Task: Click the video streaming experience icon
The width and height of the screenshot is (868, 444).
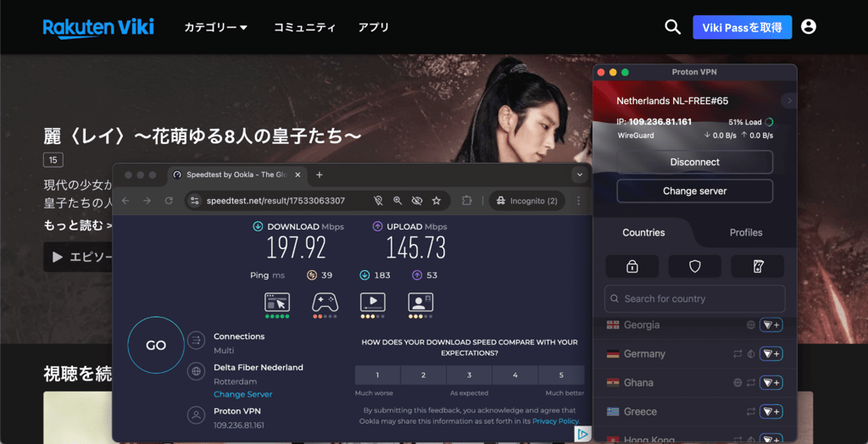Action: 373,302
